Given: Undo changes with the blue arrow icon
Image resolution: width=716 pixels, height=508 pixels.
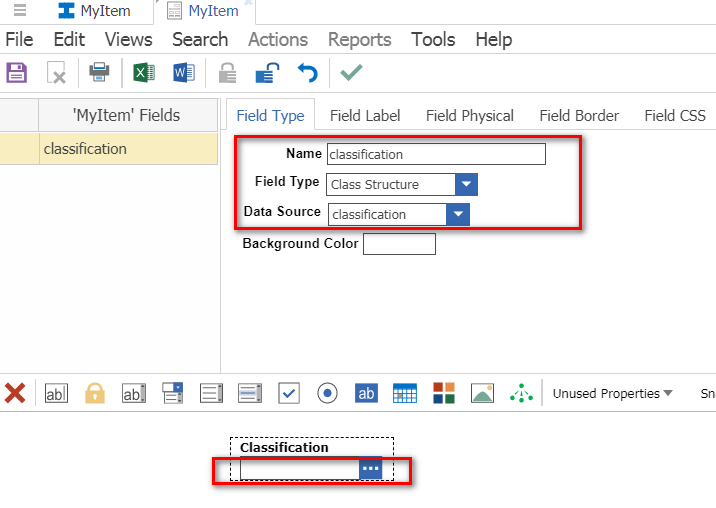Looking at the screenshot, I should (307, 73).
